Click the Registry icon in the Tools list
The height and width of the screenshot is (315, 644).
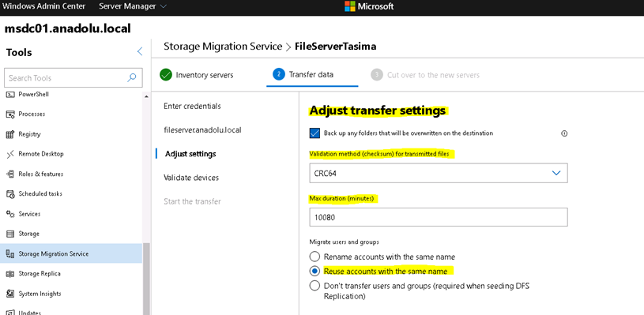(x=10, y=134)
